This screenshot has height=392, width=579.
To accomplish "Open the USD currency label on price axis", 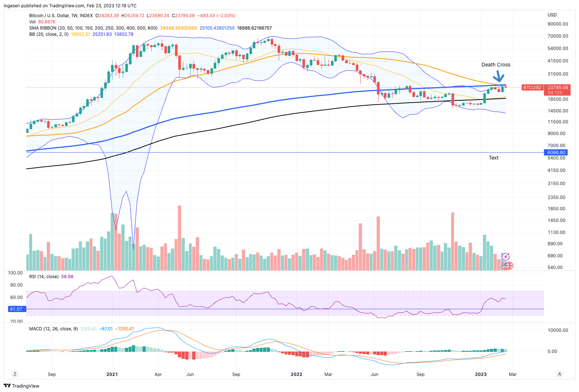I will click(x=552, y=15).
